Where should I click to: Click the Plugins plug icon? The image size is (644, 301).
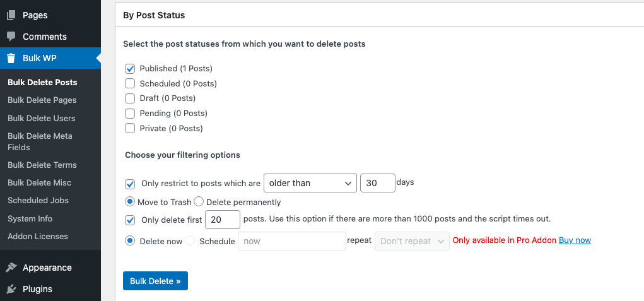(11, 289)
